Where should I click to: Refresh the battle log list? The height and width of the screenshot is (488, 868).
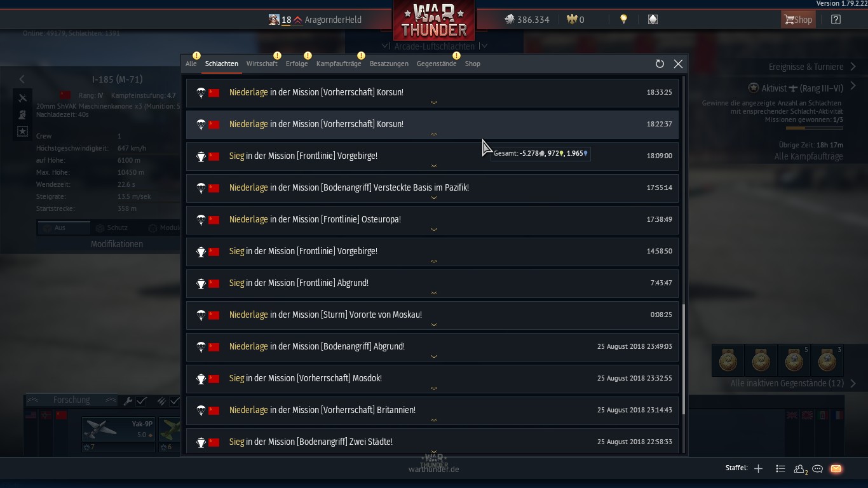coord(660,64)
